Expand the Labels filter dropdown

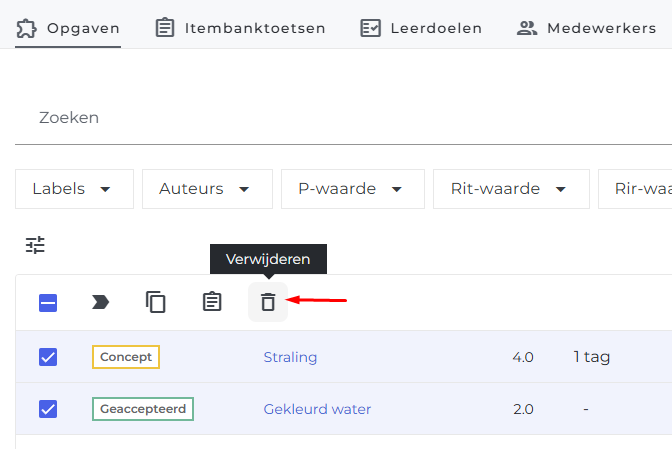[x=75, y=189]
